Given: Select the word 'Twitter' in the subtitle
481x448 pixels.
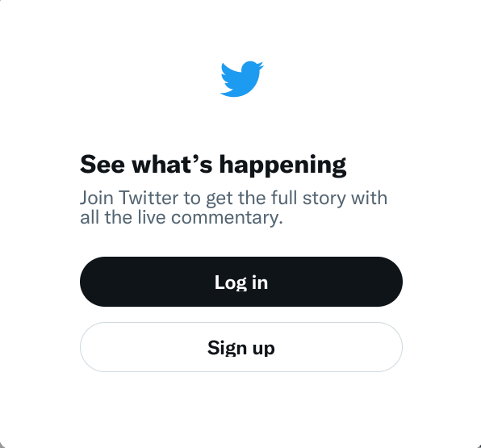Looking at the screenshot, I should pyautogui.click(x=148, y=198).
